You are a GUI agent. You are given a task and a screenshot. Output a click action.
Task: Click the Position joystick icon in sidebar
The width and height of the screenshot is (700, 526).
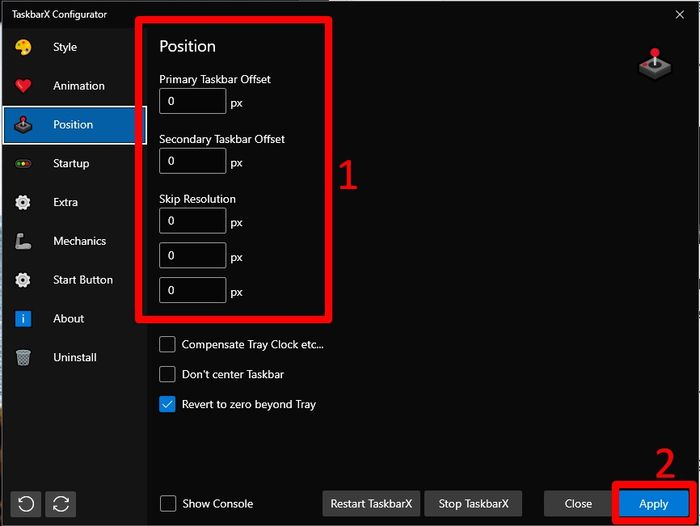(x=23, y=125)
